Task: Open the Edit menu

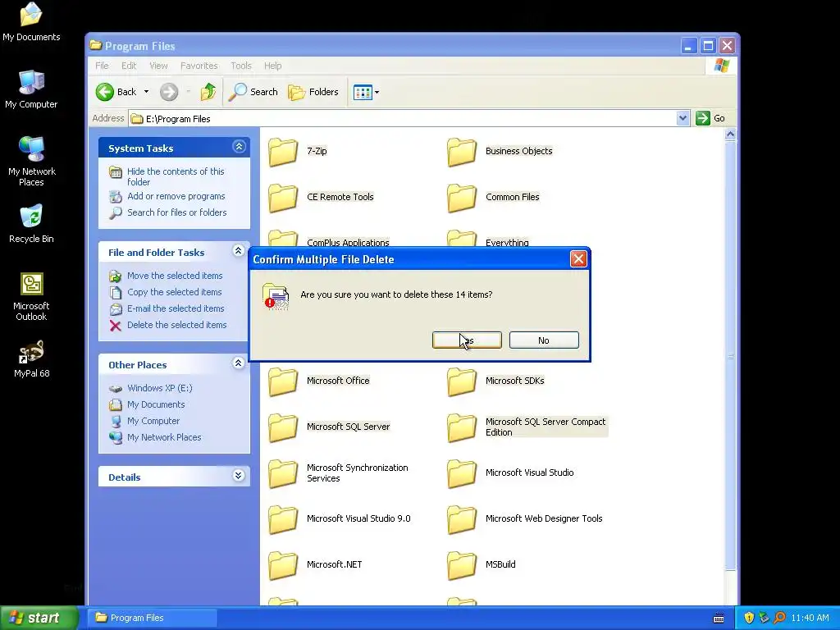Action: pyautogui.click(x=129, y=66)
